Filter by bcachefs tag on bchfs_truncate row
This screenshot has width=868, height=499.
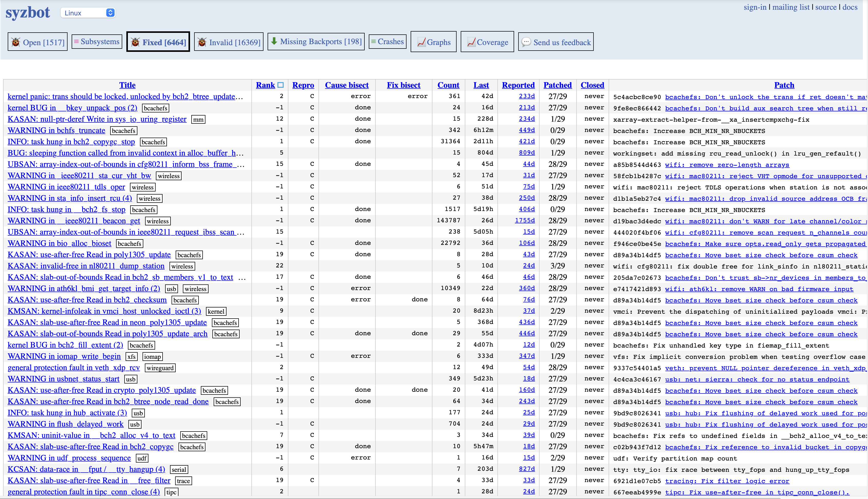(124, 131)
